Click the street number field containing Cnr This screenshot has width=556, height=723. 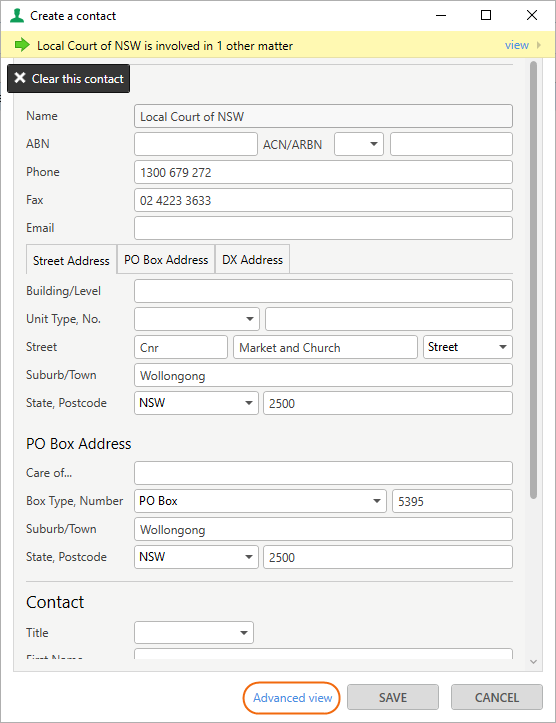181,347
